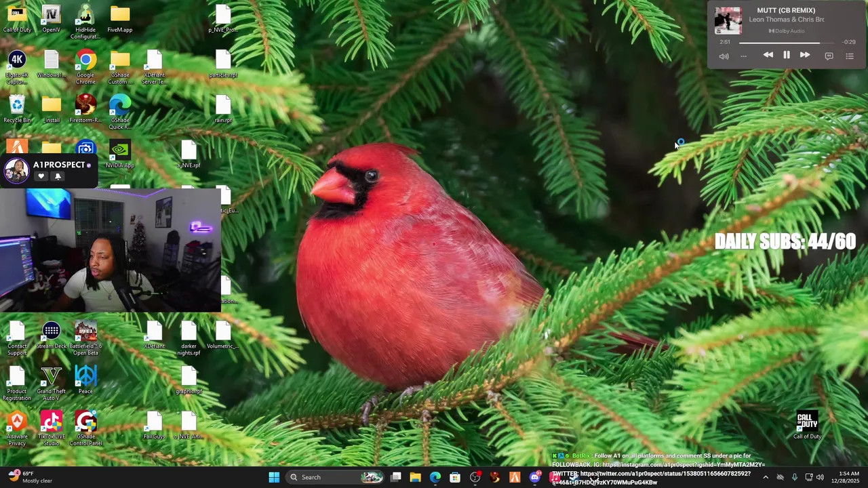Open the Peace desktop shortcut
Viewport: 868px width, 488px height.
(x=85, y=380)
